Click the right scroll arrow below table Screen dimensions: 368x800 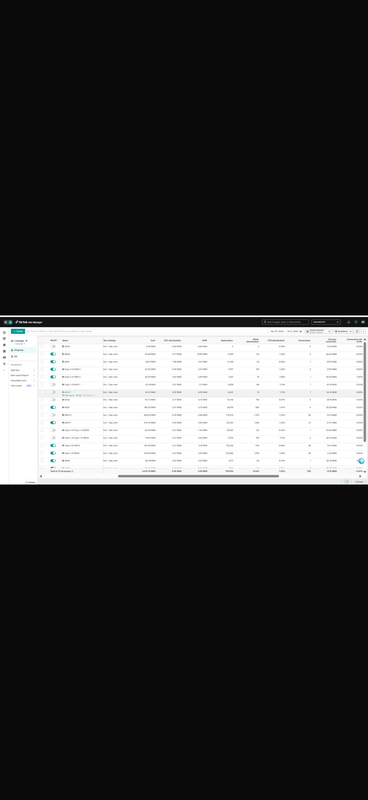pyautogui.click(x=360, y=476)
